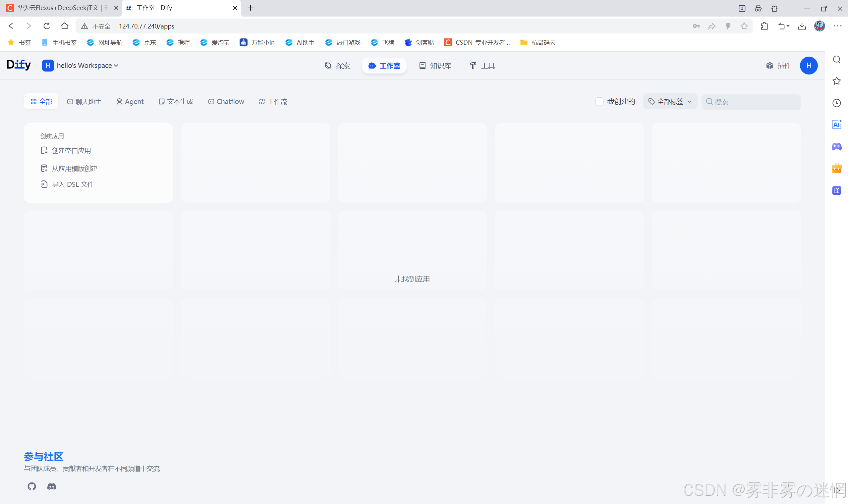Reload the page with refresh icon
Viewport: 848px width, 504px height.
pyautogui.click(x=47, y=26)
